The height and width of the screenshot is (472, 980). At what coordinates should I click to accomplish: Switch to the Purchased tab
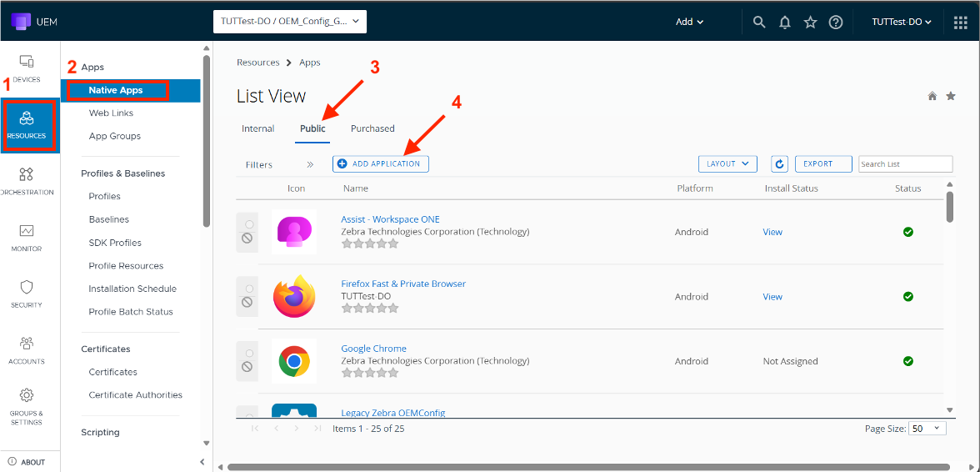(x=372, y=128)
